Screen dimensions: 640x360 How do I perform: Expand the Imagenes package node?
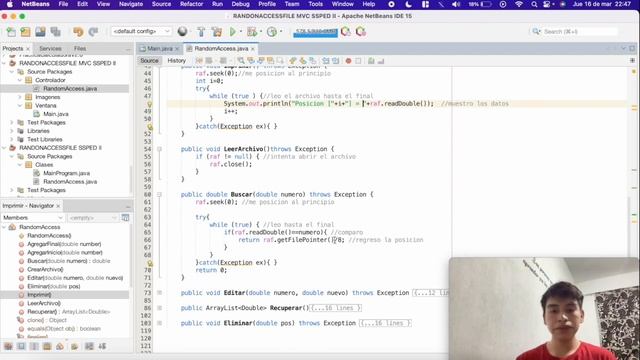[20, 97]
